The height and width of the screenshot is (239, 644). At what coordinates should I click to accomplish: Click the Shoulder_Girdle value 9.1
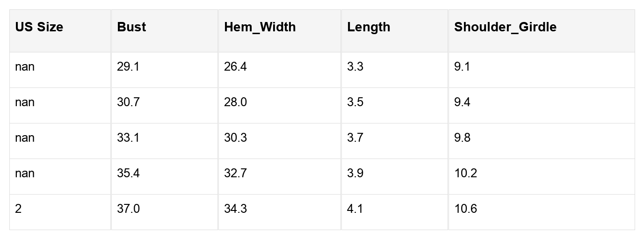462,67
